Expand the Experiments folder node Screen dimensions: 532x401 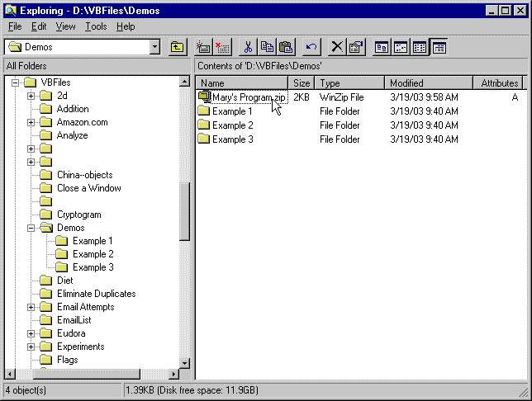point(31,347)
